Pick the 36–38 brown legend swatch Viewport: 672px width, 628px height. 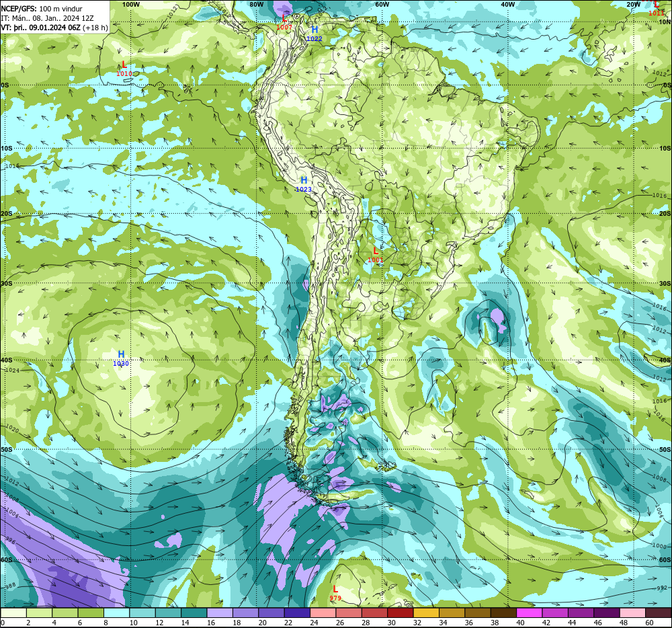478,613
